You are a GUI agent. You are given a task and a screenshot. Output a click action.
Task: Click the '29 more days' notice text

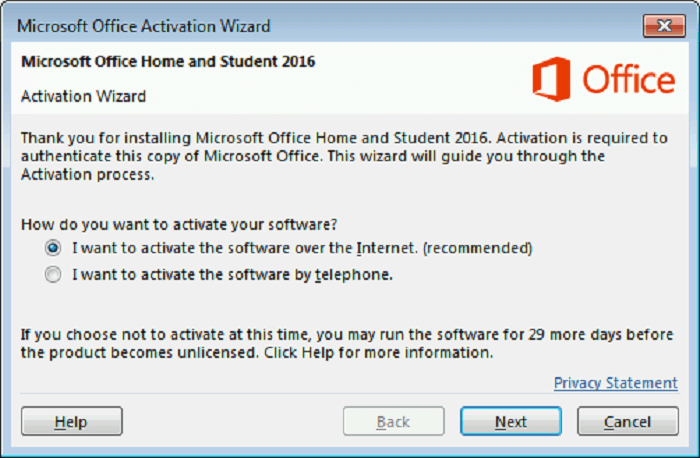[347, 344]
